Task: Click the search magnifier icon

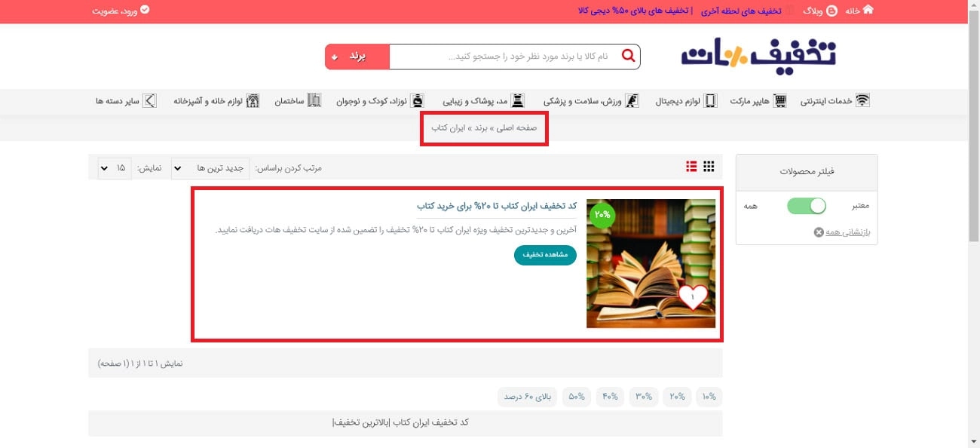Action: point(628,56)
